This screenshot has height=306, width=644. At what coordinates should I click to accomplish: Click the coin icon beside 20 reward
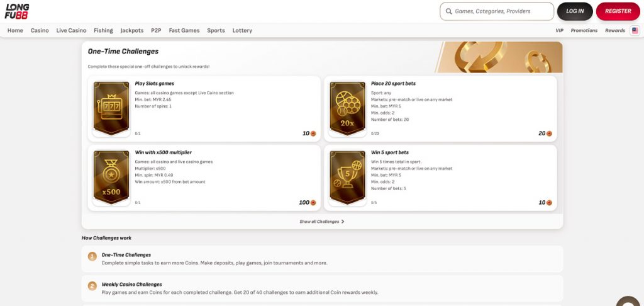549,133
